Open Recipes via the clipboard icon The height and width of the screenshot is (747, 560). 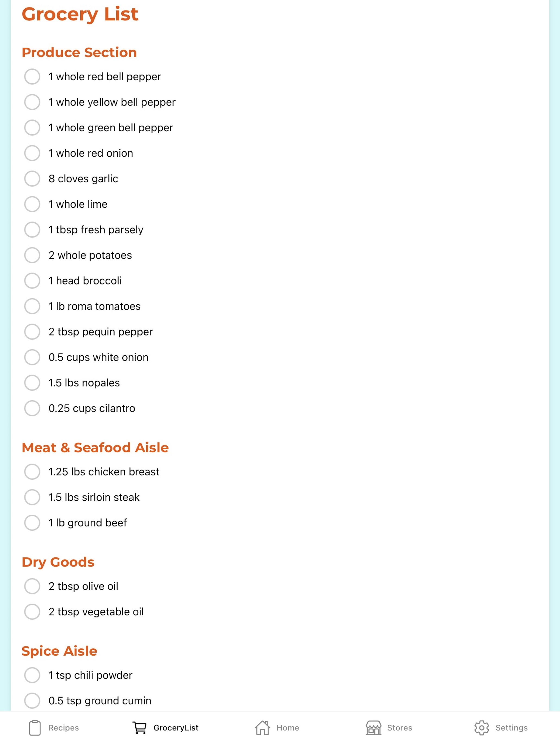click(35, 727)
